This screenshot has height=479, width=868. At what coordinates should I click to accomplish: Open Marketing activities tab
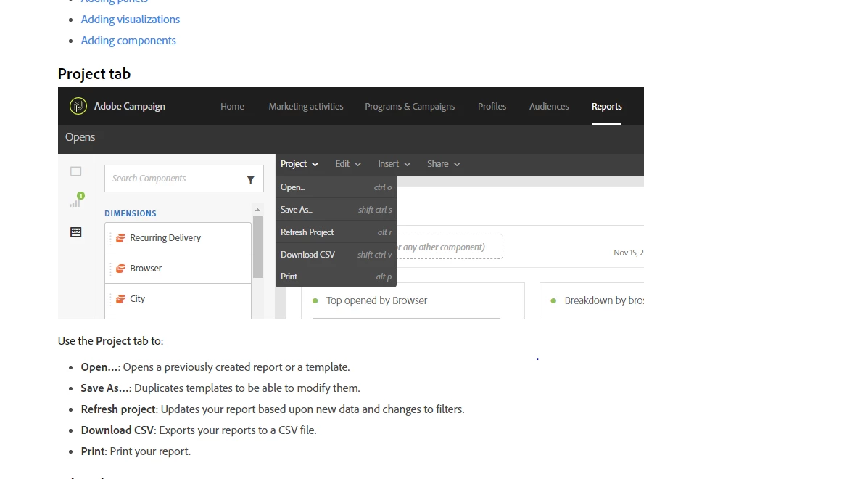[305, 106]
